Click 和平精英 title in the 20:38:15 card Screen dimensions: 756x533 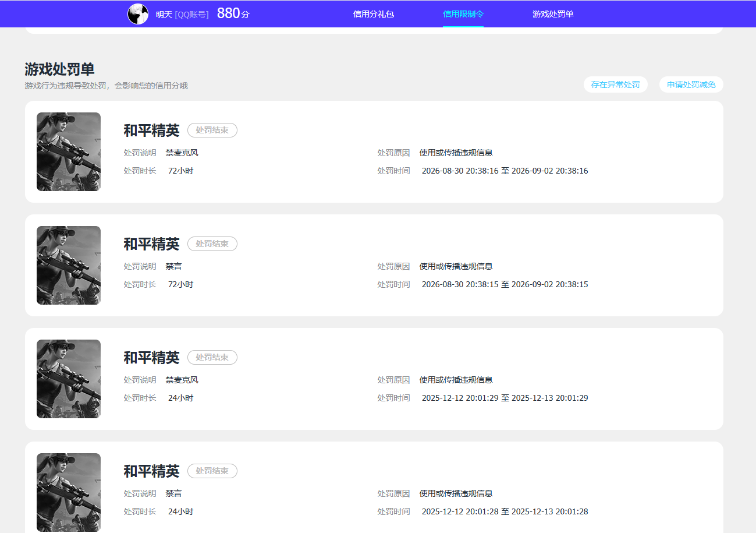coord(151,244)
